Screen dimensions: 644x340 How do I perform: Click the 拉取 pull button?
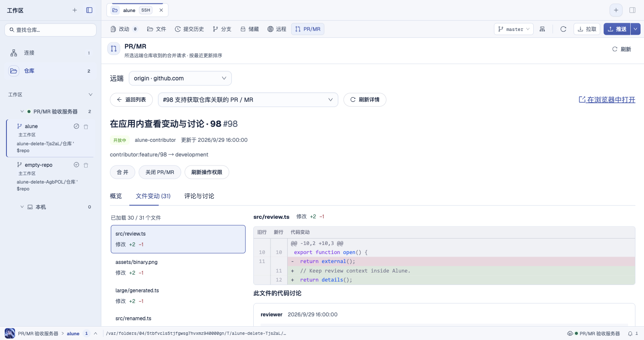point(587,29)
